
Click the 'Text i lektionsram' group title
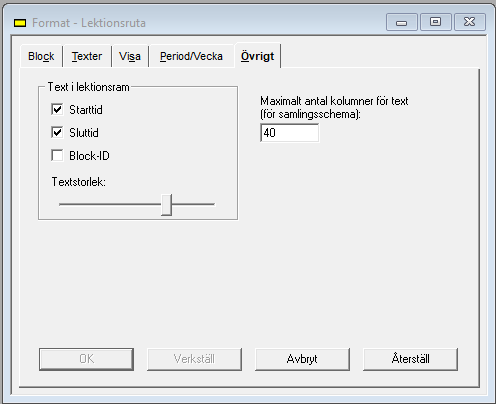(88, 87)
